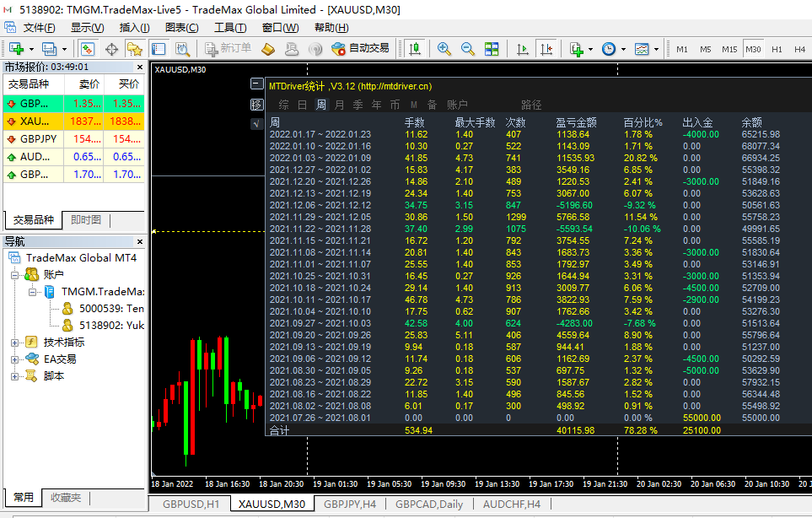Image resolution: width=812 pixels, height=518 pixels.
Task: Select the M1 timeframe
Action: pos(682,49)
